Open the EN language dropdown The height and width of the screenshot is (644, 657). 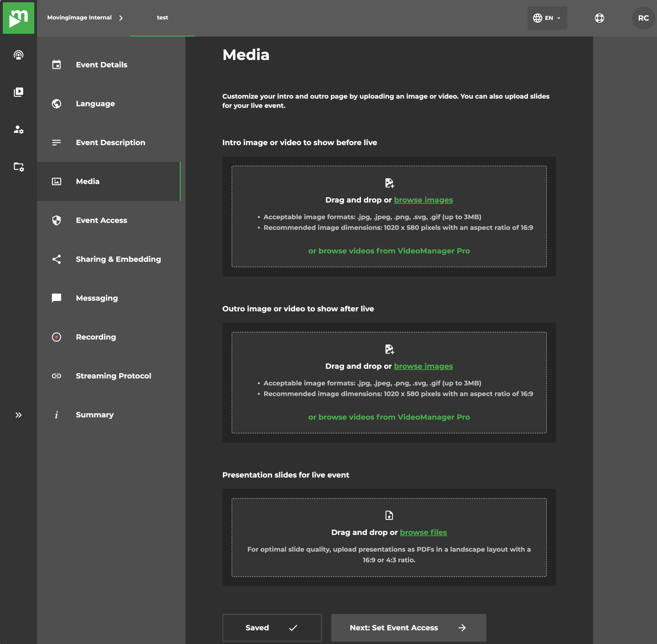[547, 18]
